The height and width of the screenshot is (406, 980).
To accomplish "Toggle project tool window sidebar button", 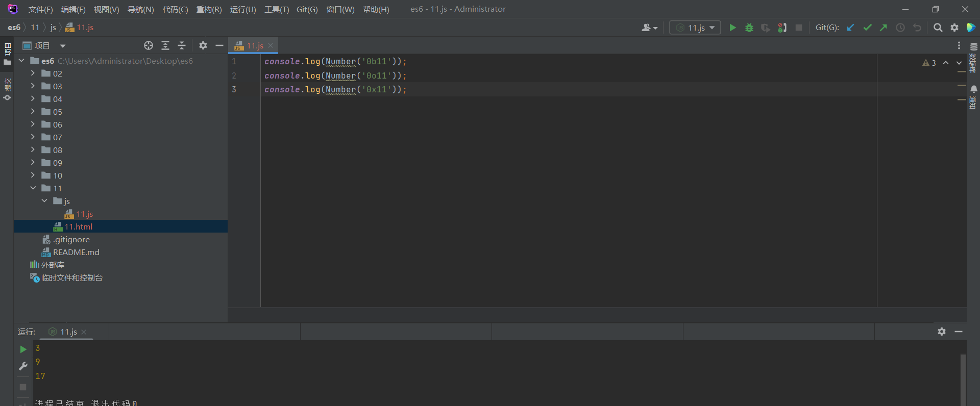I will click(x=7, y=55).
